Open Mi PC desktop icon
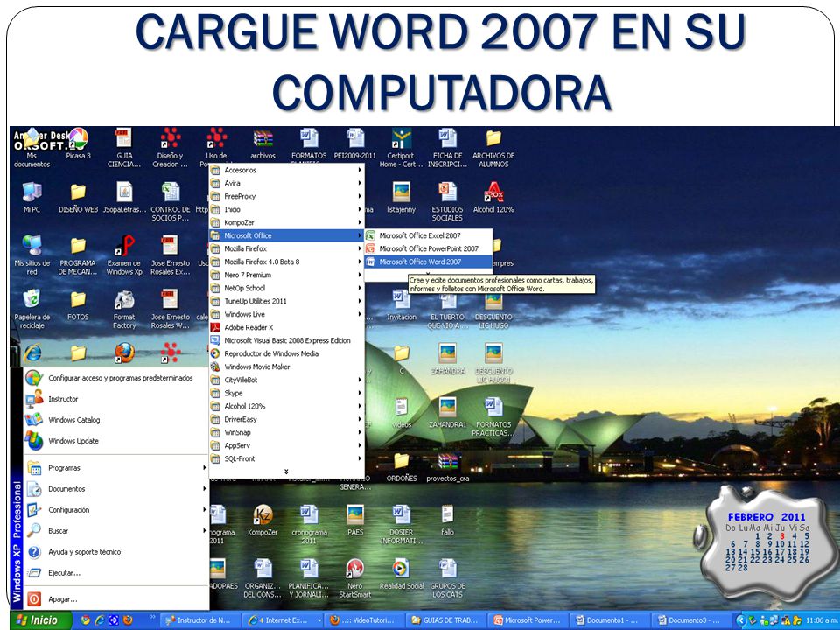The image size is (840, 630). (x=32, y=197)
